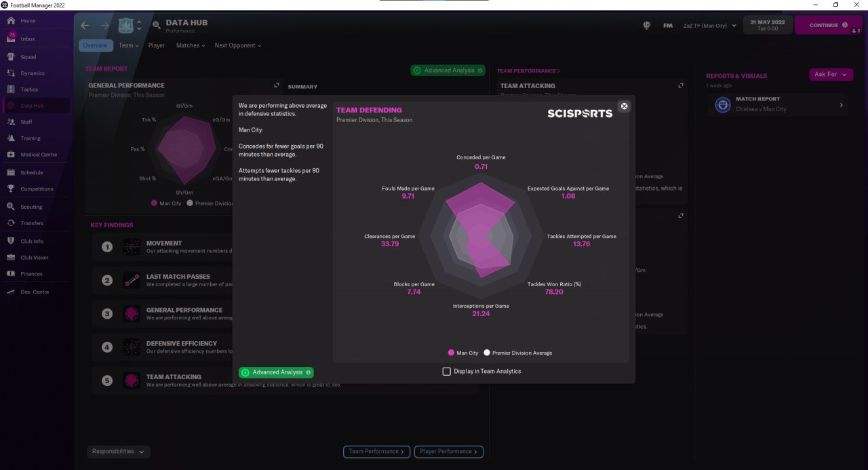This screenshot has height=470, width=868.
Task: Expand the Team Attacking panel
Action: pyautogui.click(x=681, y=85)
